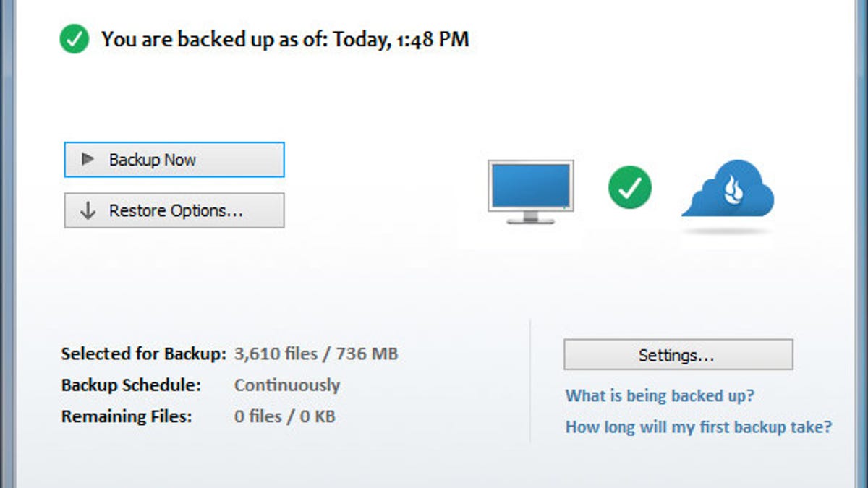
Task: Open the "What is being backed up?" link
Action: pos(660,395)
